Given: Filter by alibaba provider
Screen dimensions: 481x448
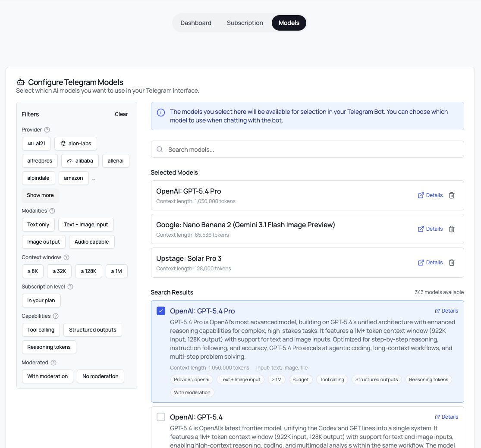Looking at the screenshot, I should pos(80,161).
